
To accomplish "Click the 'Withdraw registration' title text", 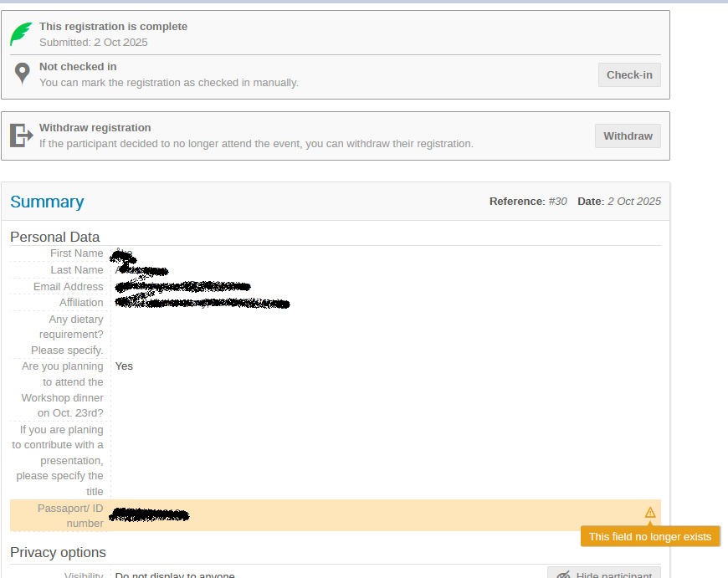I will 95,128.
